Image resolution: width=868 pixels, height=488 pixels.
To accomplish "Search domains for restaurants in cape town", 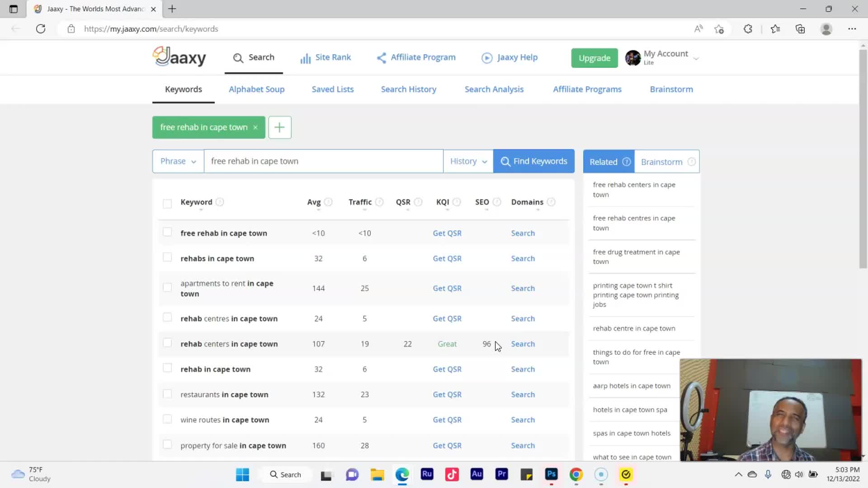I will point(523,394).
